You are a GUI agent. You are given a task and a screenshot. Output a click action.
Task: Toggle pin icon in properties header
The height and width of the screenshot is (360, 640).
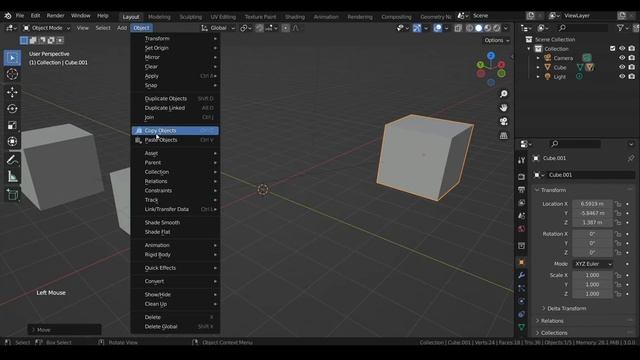point(631,158)
